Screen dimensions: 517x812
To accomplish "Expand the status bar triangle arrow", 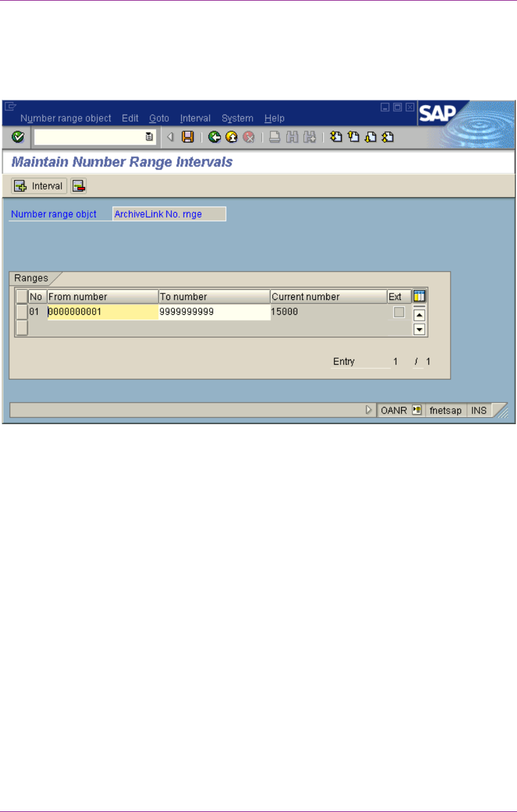I will [369, 409].
